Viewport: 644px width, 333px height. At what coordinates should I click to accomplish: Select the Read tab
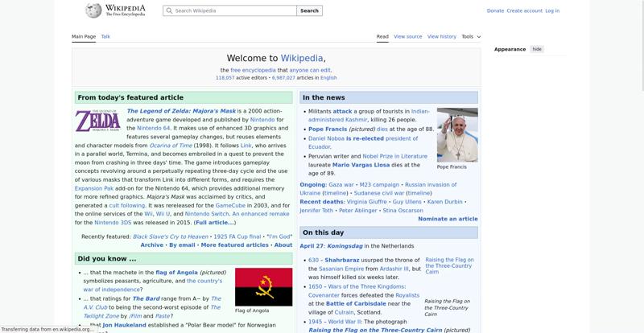click(x=382, y=36)
